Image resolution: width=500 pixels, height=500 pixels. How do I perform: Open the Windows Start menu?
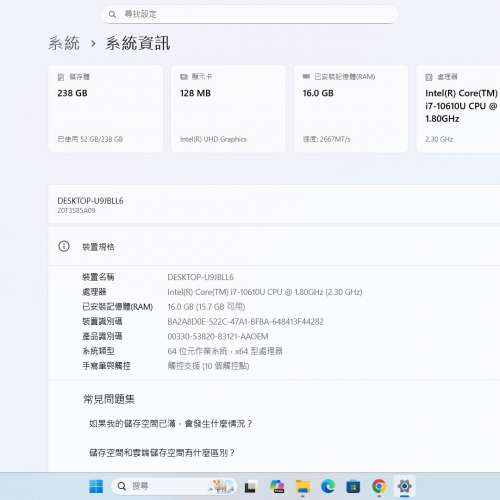[96, 487]
